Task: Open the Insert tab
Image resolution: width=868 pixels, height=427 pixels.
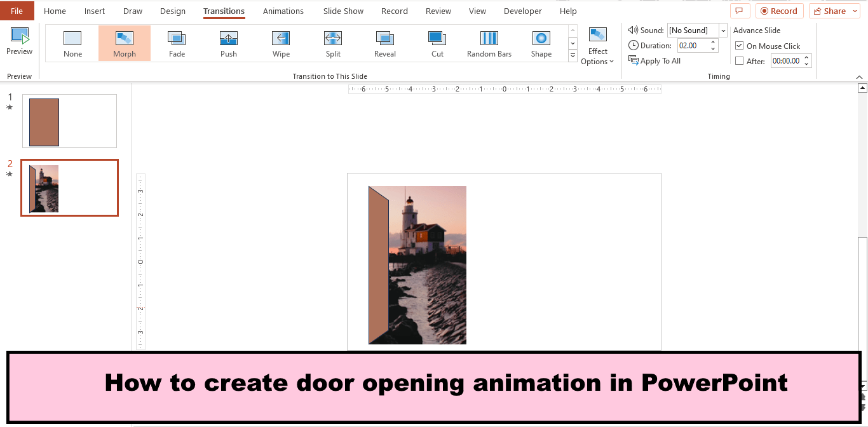Action: coord(95,11)
